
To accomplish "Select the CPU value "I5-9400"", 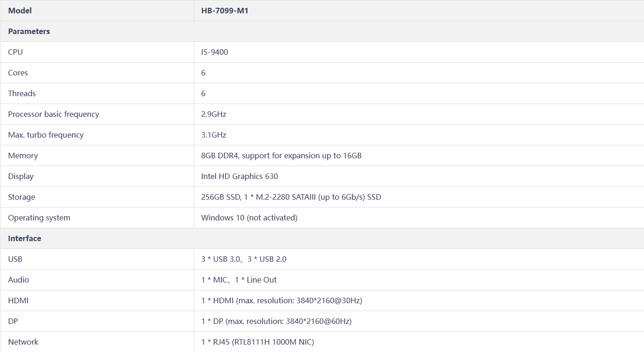I will tap(214, 52).
